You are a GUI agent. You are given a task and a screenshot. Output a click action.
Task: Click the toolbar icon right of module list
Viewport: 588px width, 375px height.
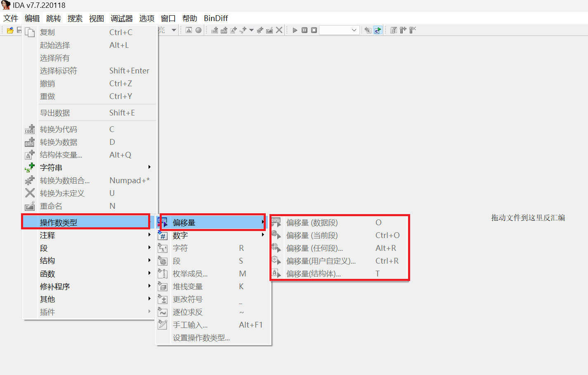(x=403, y=30)
